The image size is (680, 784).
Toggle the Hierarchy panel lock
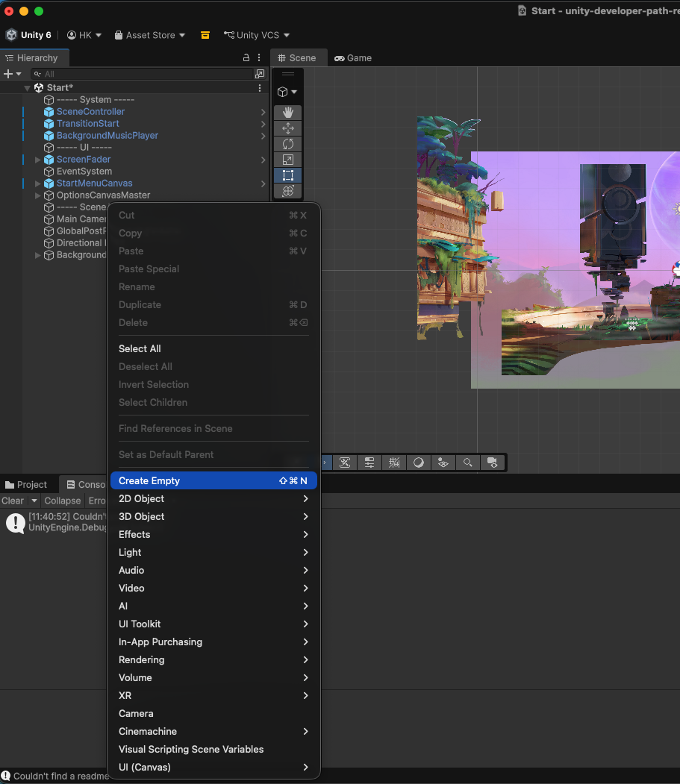coord(246,57)
